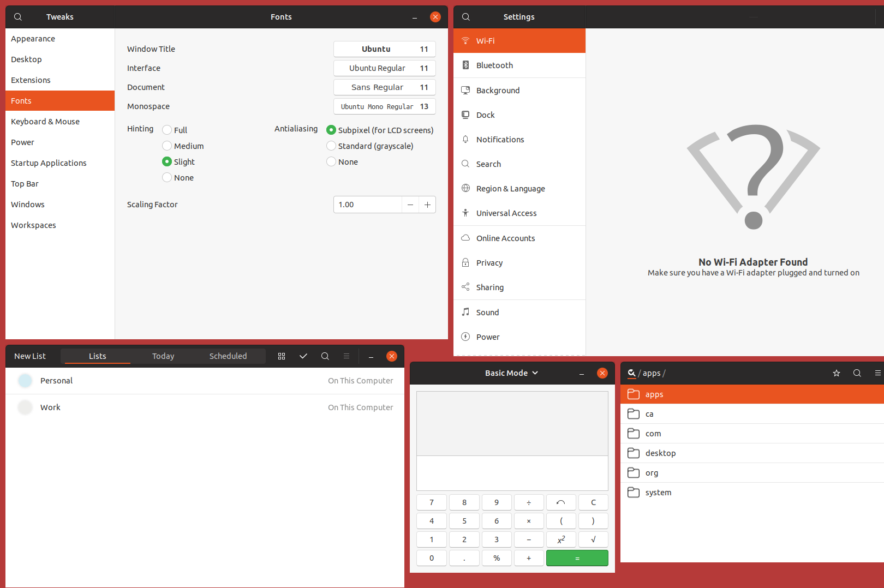Screen dimensions: 884x588
Task: Open Keyboard & Mouse section in Tweaks
Action: [x=60, y=122]
